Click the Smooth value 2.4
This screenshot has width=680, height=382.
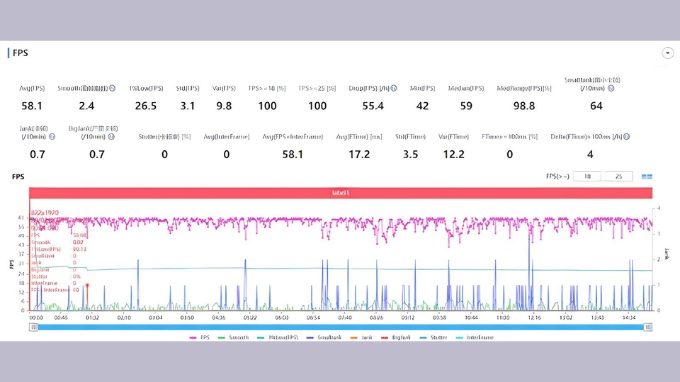[86, 106]
